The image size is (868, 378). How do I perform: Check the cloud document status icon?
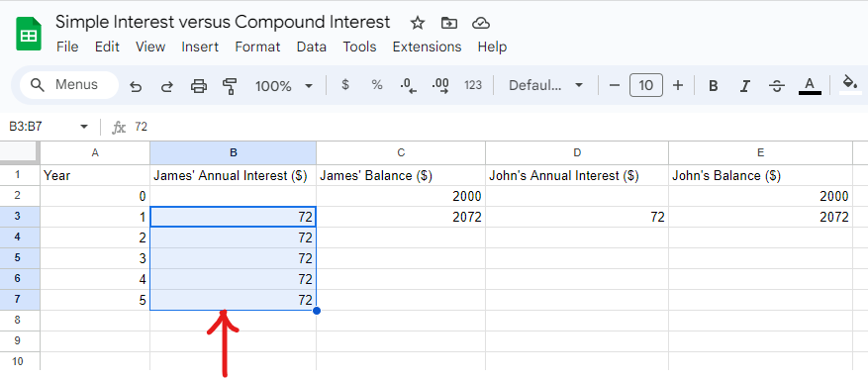point(481,23)
